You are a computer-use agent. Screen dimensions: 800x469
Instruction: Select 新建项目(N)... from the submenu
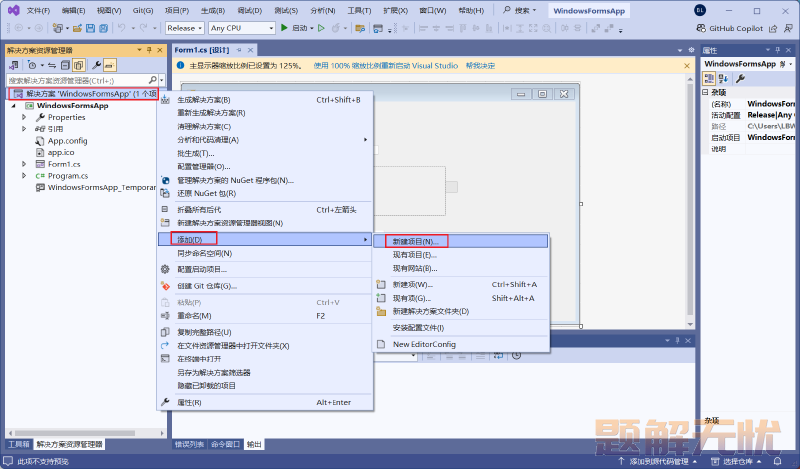(461, 241)
